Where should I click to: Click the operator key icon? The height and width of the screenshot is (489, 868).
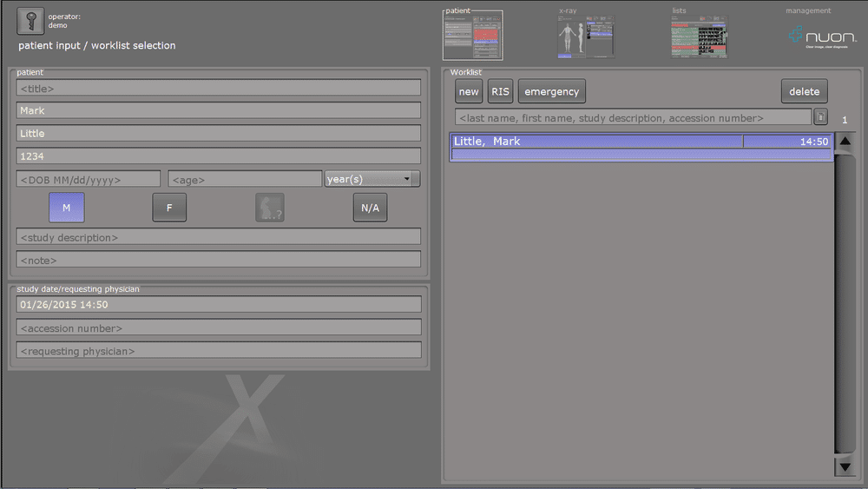[x=30, y=21]
